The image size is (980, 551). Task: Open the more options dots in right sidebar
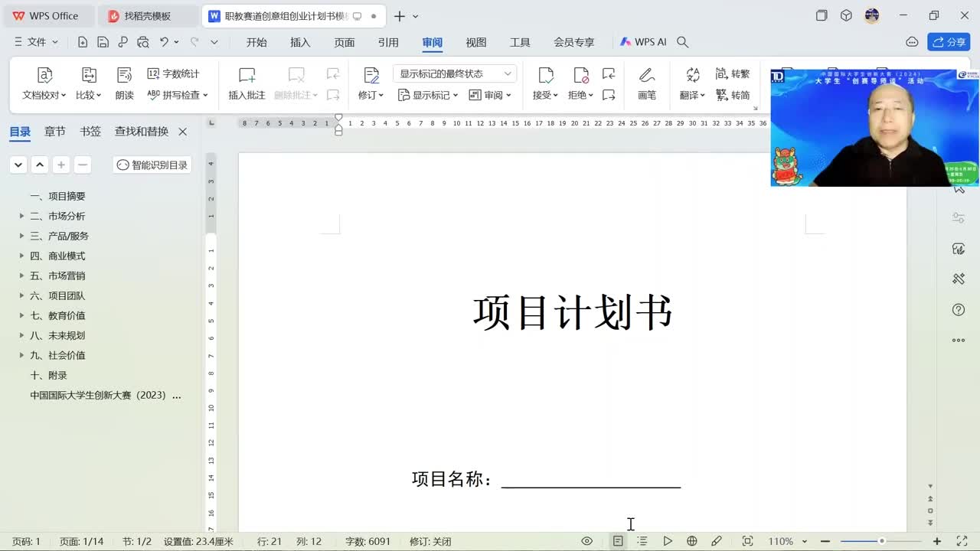[959, 341]
